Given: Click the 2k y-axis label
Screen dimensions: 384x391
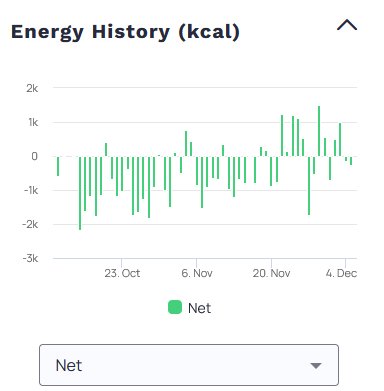Looking at the screenshot, I should coord(32,89).
